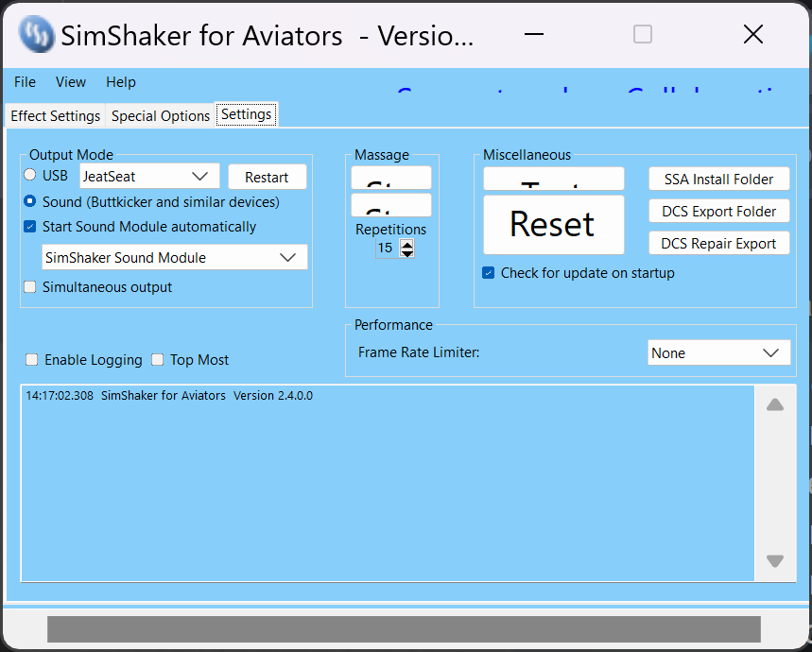Viewport: 812px width, 652px height.
Task: Close the SimShaker window
Action: [753, 34]
